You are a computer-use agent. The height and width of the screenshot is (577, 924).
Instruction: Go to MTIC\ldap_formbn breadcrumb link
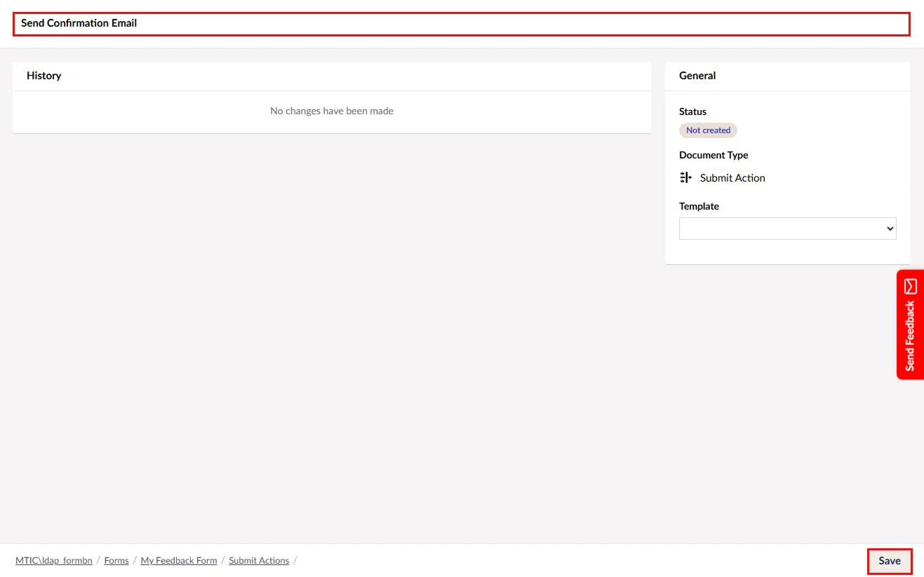click(54, 561)
